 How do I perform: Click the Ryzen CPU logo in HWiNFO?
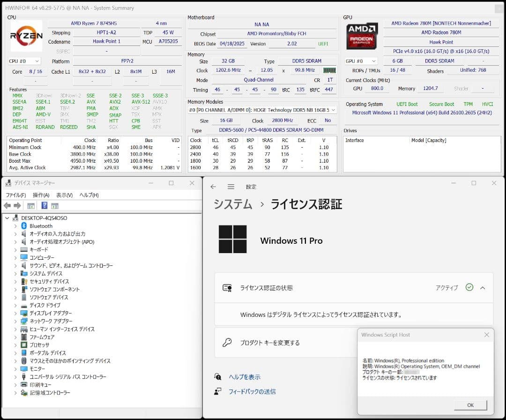coord(26,36)
